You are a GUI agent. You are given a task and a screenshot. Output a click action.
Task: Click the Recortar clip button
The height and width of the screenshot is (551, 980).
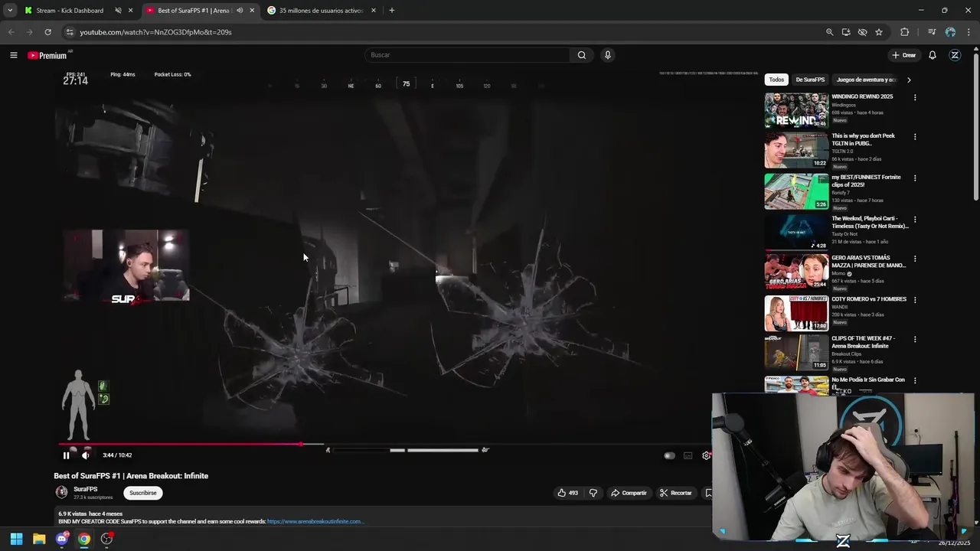(x=675, y=493)
